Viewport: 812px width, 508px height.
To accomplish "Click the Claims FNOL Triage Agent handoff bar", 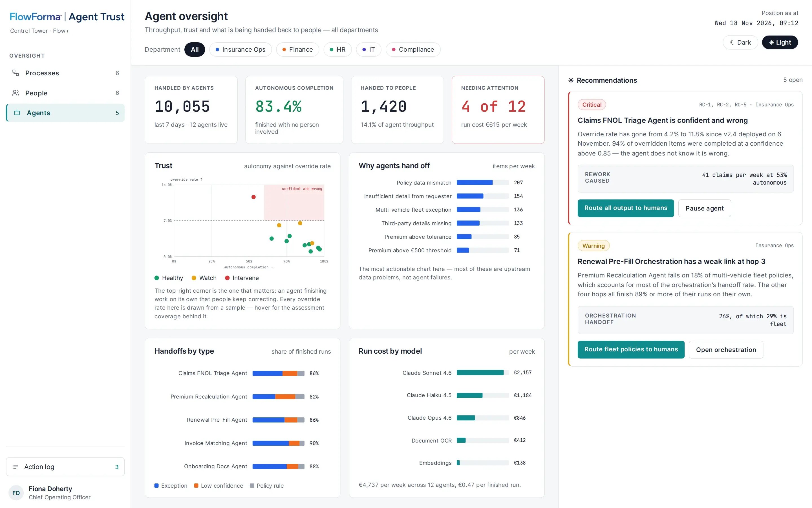I will pyautogui.click(x=278, y=373).
